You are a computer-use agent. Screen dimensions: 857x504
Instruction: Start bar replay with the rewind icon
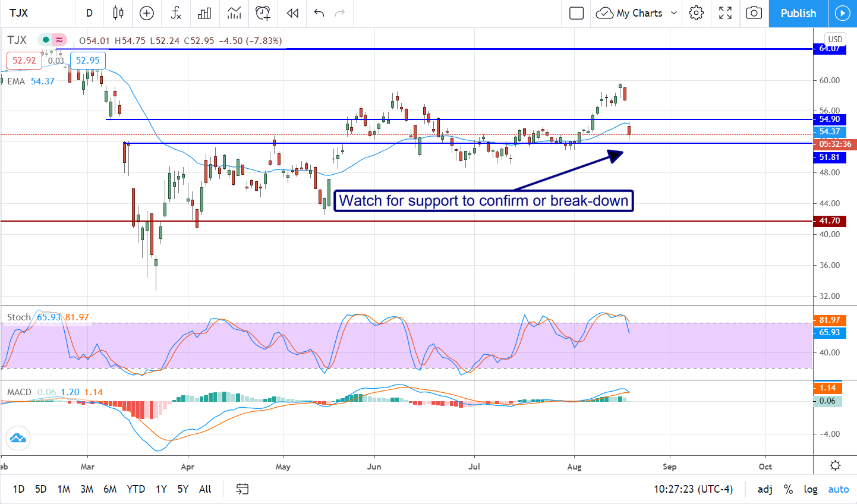click(x=292, y=13)
